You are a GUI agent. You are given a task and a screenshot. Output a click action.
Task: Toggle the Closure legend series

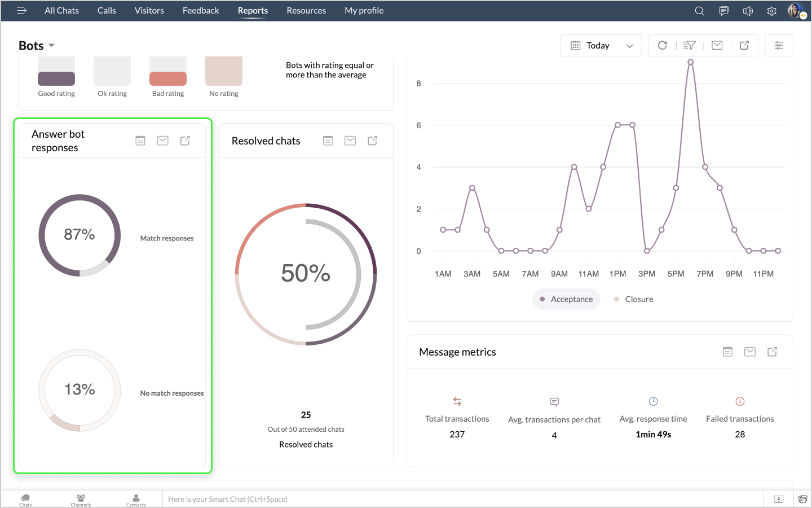click(x=634, y=299)
